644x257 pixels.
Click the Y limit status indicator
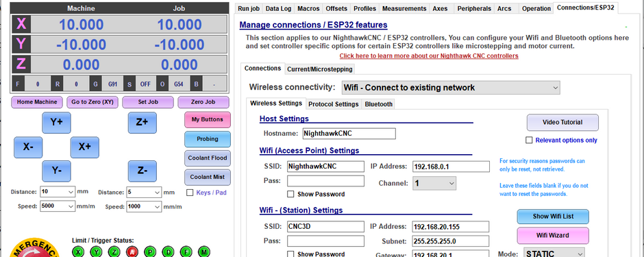tap(96, 252)
